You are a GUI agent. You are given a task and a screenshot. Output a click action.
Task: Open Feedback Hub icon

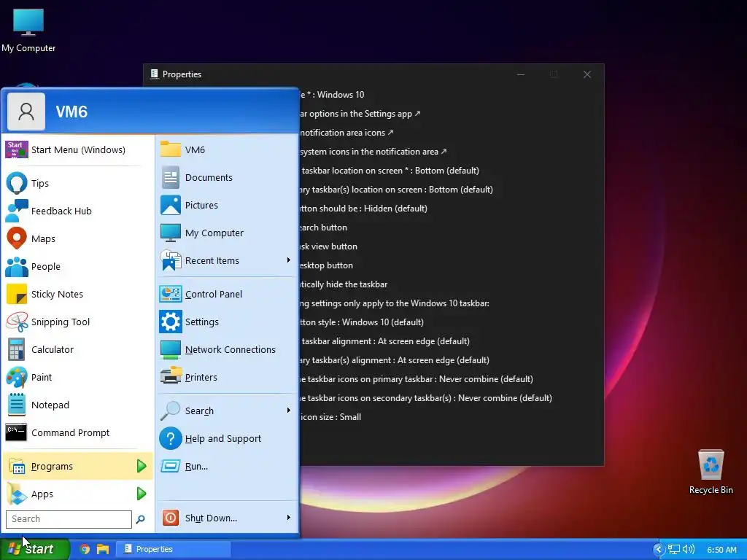[17, 211]
